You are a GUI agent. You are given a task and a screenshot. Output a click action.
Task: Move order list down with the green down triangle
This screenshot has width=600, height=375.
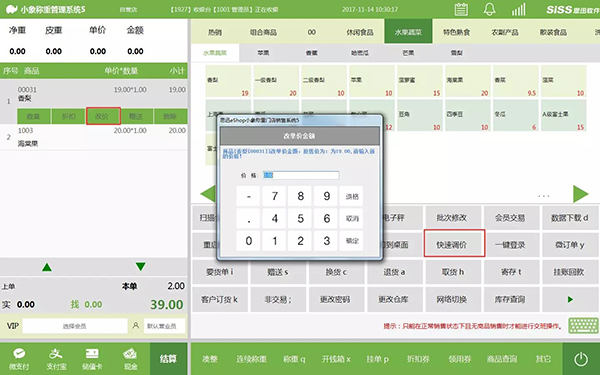click(140, 266)
